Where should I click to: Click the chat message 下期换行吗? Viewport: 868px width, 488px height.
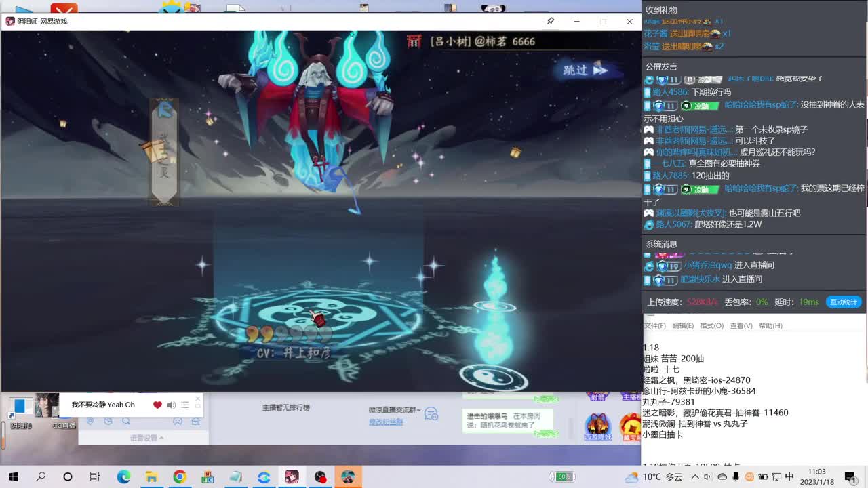(711, 92)
